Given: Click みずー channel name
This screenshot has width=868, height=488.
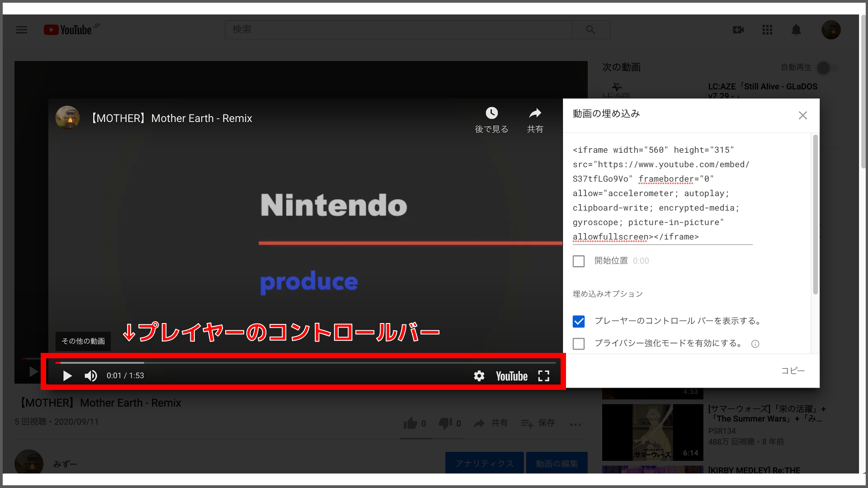Looking at the screenshot, I should (x=65, y=464).
